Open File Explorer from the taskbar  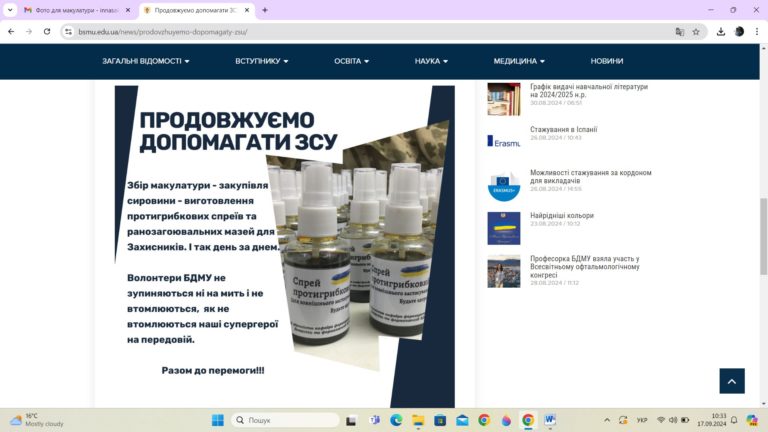(418, 420)
